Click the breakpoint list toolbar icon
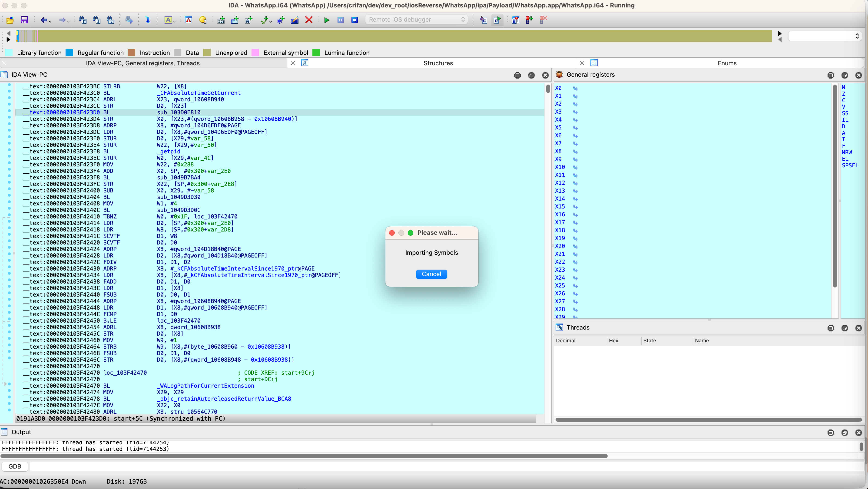This screenshot has height=489, width=868. pyautogui.click(x=515, y=20)
